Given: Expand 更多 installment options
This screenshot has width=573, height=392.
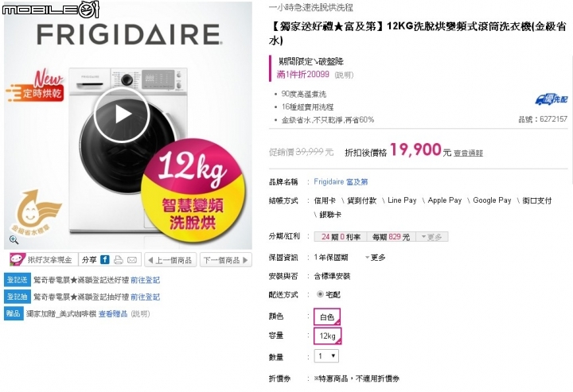Looking at the screenshot, I should coord(431,237).
